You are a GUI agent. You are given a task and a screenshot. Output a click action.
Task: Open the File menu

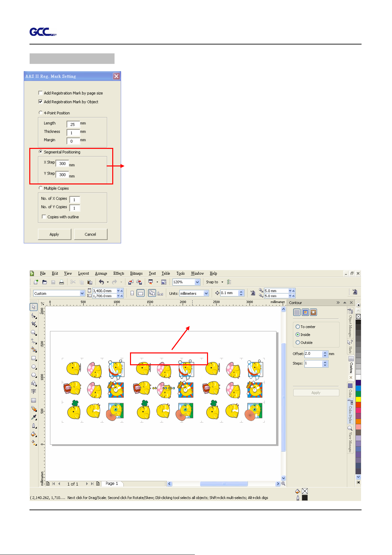tap(43, 273)
